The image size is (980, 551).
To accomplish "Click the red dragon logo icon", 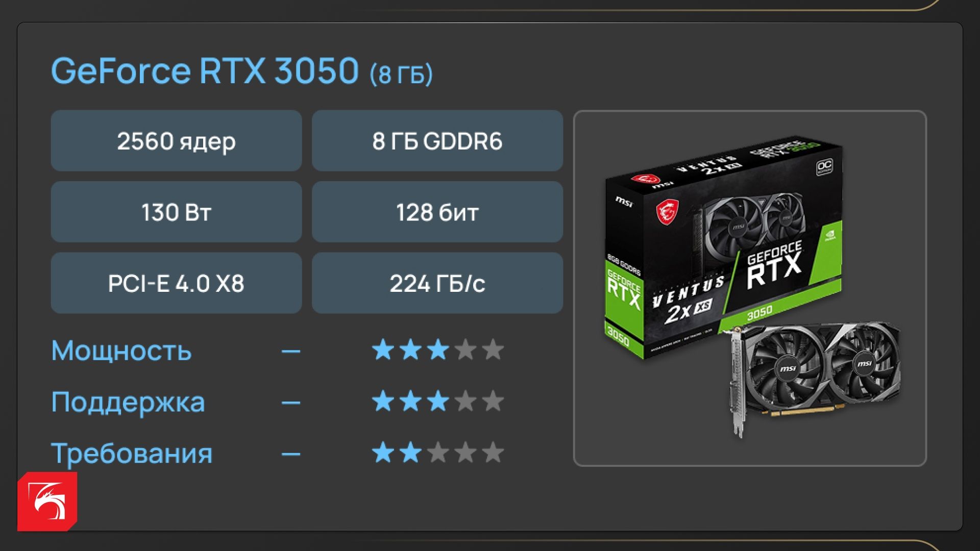I will 47,501.
